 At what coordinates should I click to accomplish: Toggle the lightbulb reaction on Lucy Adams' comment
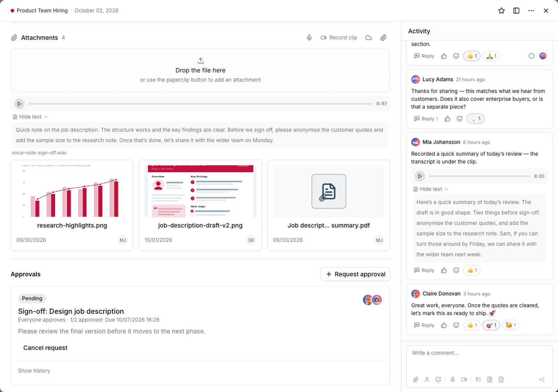point(476,119)
